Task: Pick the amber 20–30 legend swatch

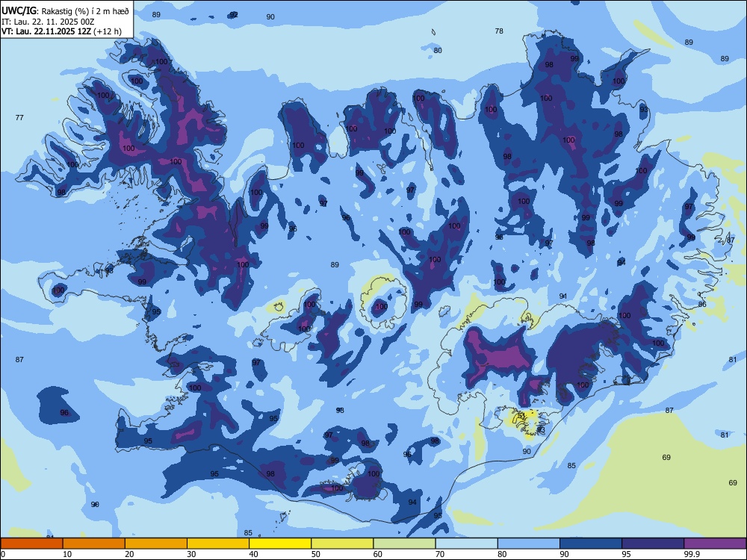Action: pyautogui.click(x=156, y=544)
